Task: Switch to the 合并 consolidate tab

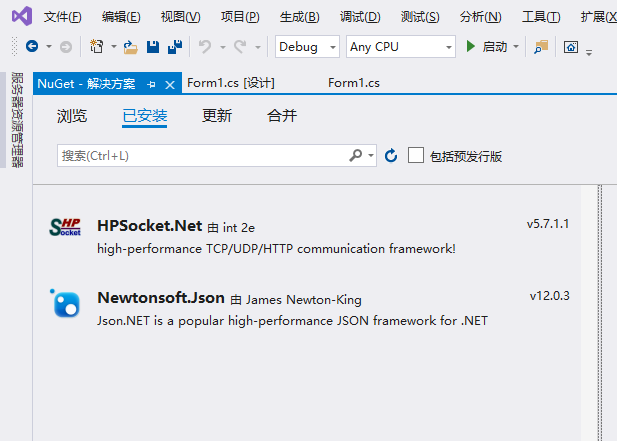Action: coord(282,116)
